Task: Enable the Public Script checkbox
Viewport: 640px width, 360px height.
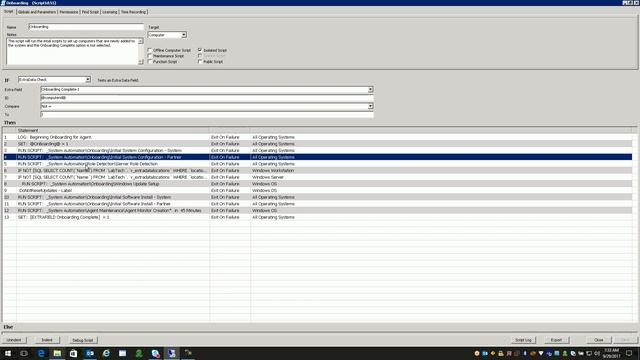Action: point(200,61)
